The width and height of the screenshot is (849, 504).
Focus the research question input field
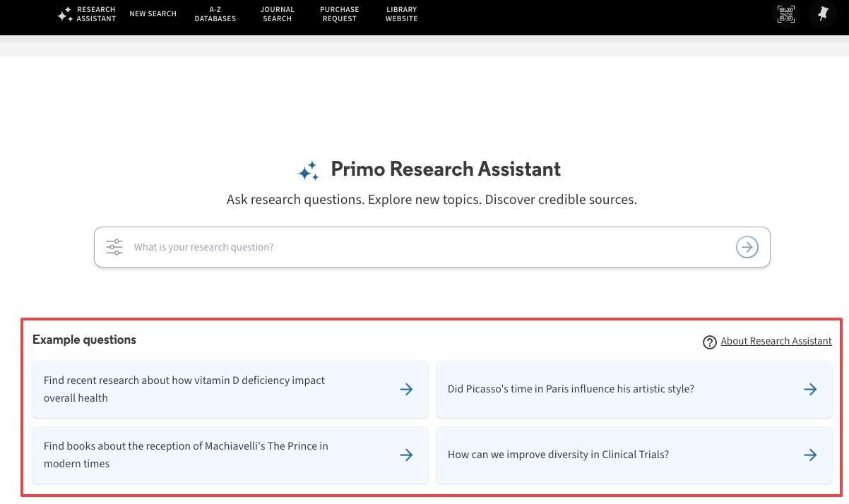point(424,247)
